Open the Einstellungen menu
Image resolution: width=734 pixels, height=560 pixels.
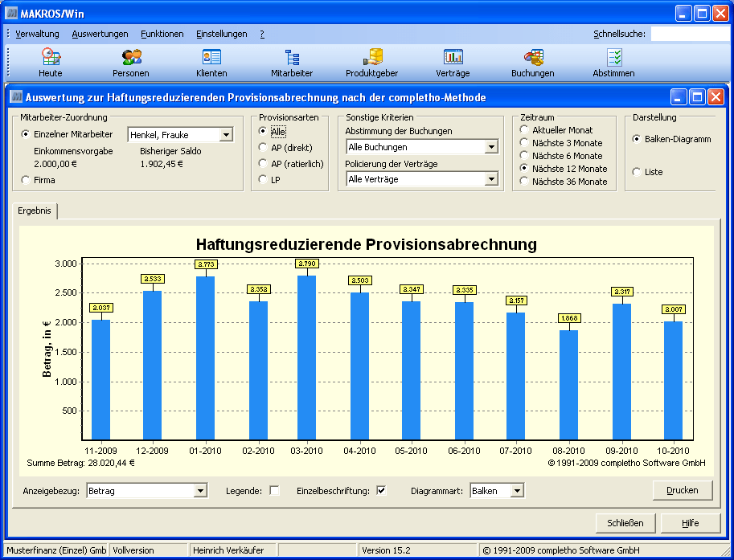point(222,34)
